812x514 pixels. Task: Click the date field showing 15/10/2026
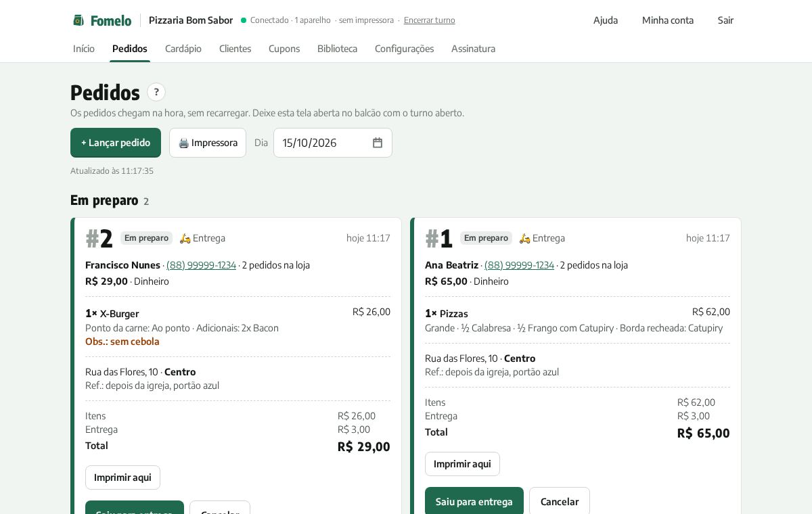[x=333, y=143]
